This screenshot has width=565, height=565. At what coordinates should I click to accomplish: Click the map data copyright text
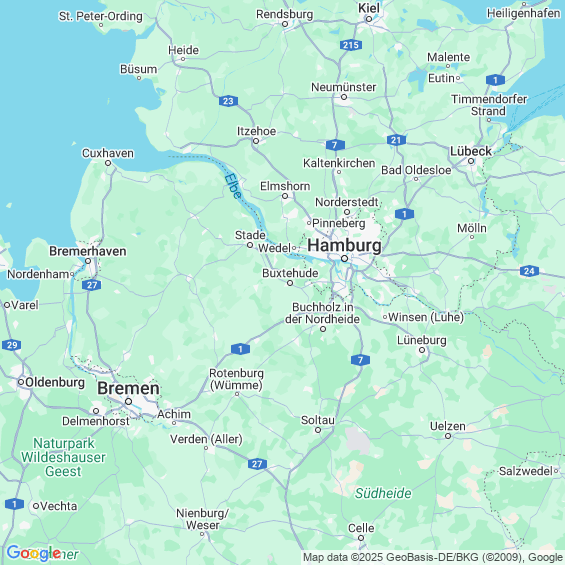click(433, 557)
